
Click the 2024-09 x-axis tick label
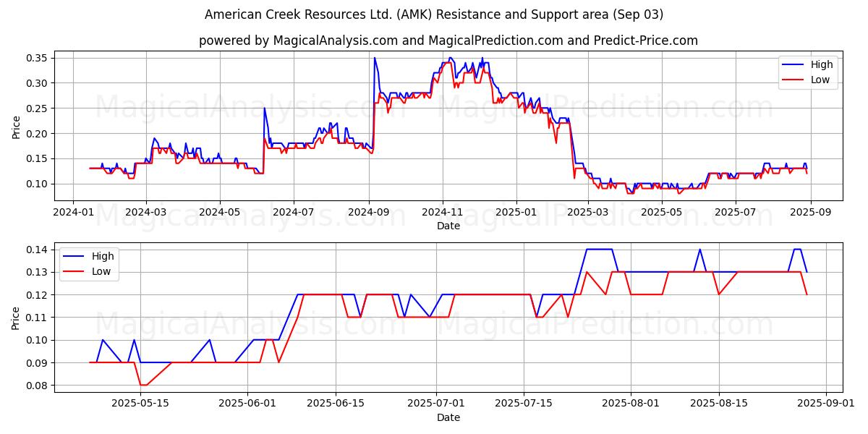[368, 212]
